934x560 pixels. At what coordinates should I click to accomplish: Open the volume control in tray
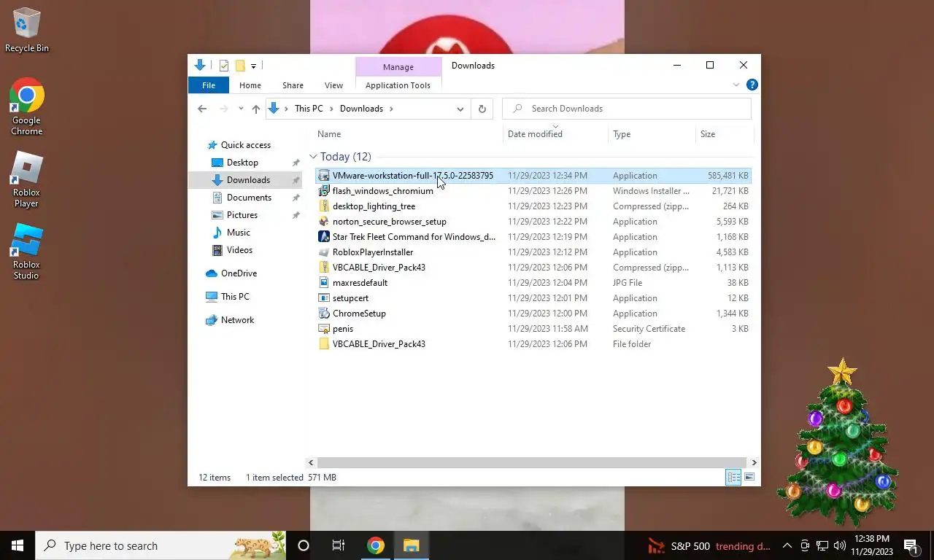click(839, 545)
